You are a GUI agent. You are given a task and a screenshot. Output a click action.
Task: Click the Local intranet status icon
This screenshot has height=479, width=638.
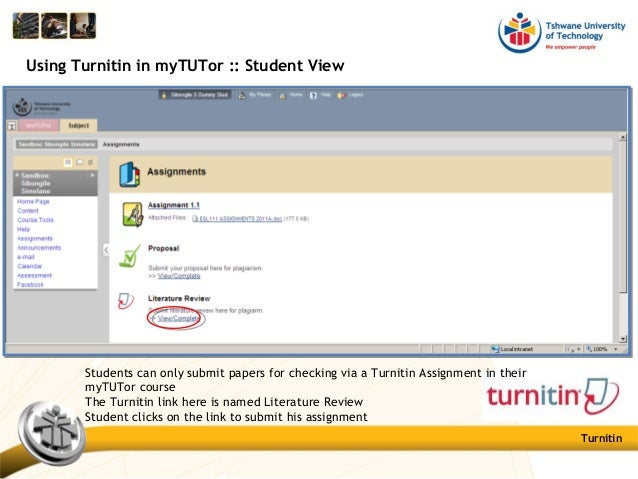coord(495,349)
